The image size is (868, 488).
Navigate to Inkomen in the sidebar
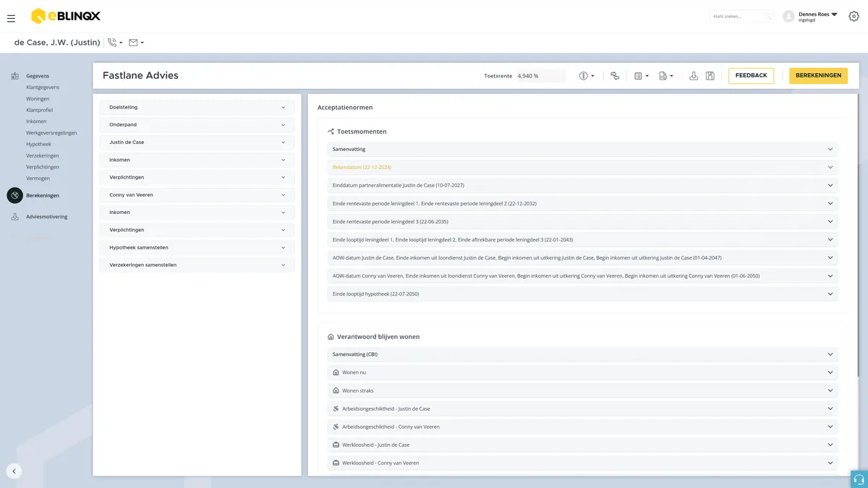pyautogui.click(x=36, y=121)
